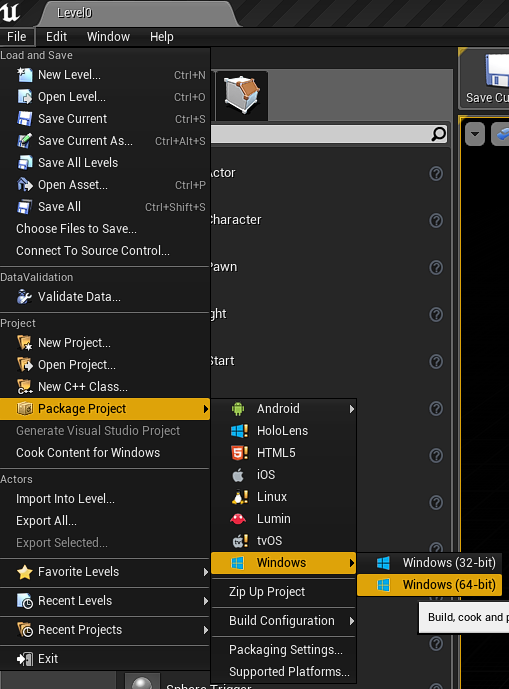
Task: Click the Open Level folder icon
Action: tap(25, 97)
